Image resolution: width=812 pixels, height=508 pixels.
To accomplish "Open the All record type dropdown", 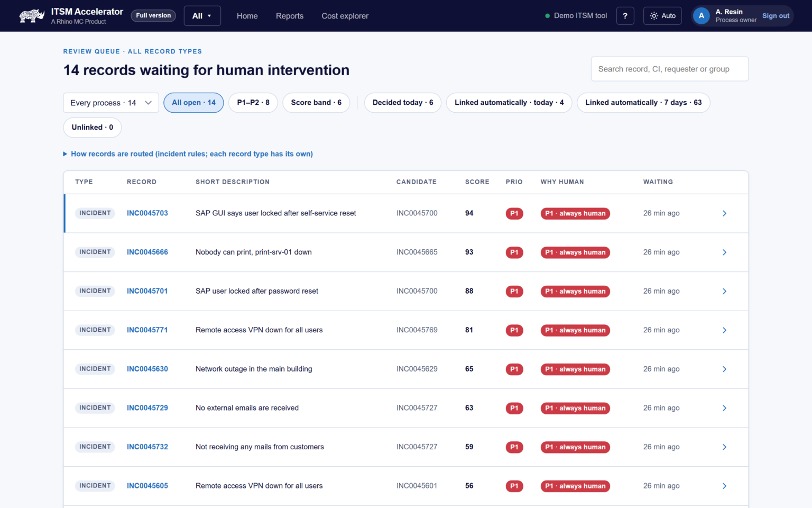I will click(202, 16).
